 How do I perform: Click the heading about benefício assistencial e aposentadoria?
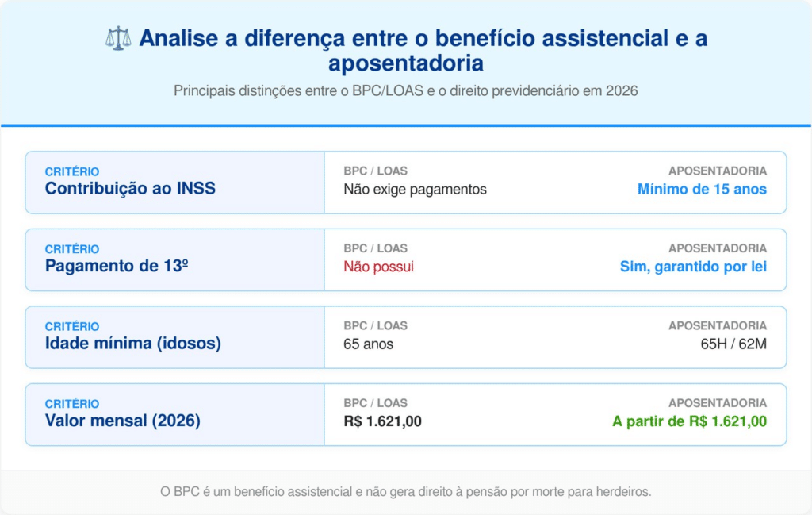coord(422,50)
